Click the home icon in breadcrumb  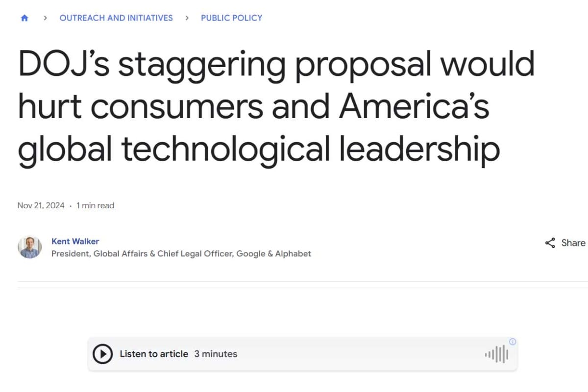24,18
